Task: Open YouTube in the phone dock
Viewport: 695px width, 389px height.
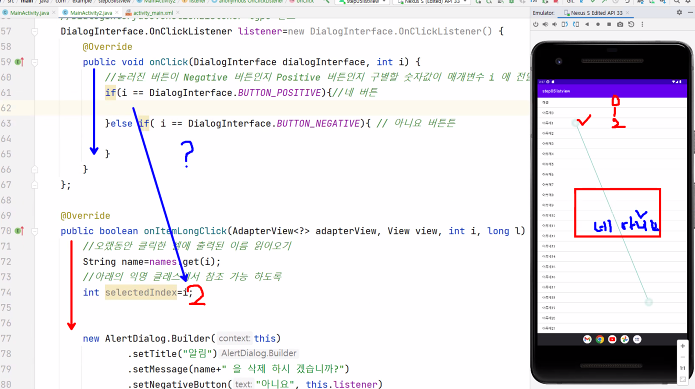Action: 612,339
